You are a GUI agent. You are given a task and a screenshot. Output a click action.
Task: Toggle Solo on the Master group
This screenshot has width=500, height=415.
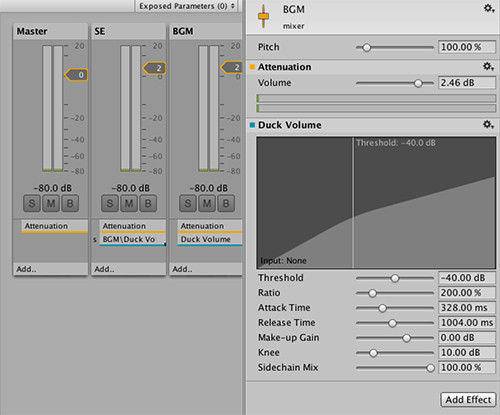(32, 203)
